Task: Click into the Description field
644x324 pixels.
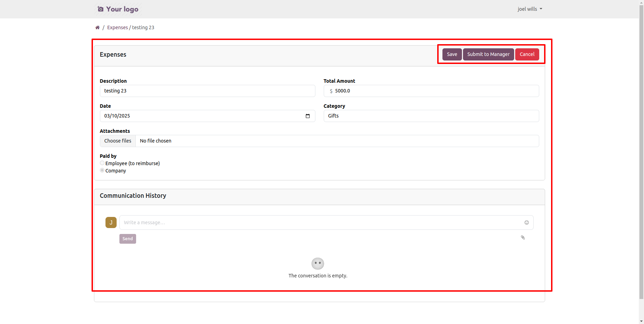Action: (x=207, y=91)
